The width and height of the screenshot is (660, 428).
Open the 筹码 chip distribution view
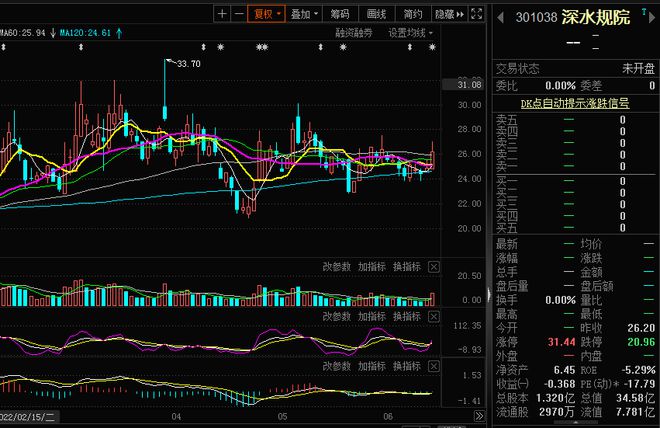340,14
